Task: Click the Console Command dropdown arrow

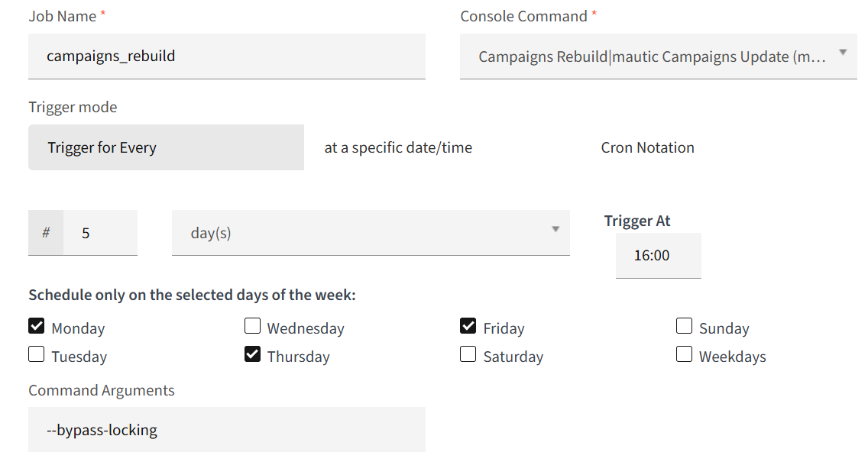Action: [x=843, y=53]
